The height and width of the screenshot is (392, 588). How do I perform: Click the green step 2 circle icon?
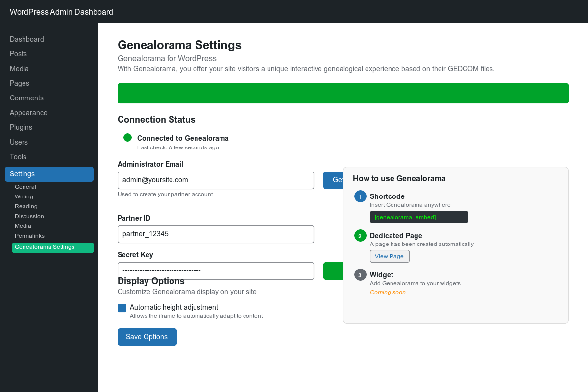click(360, 236)
